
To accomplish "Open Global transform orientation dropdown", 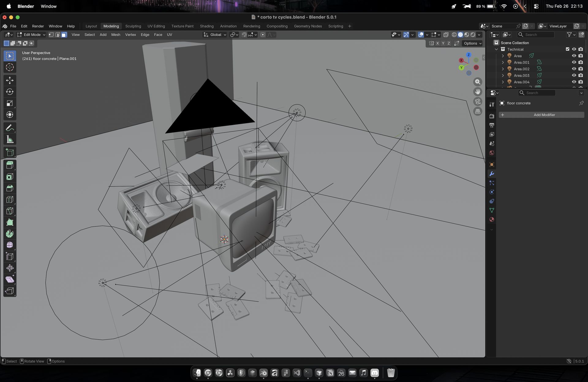I will pyautogui.click(x=215, y=35).
